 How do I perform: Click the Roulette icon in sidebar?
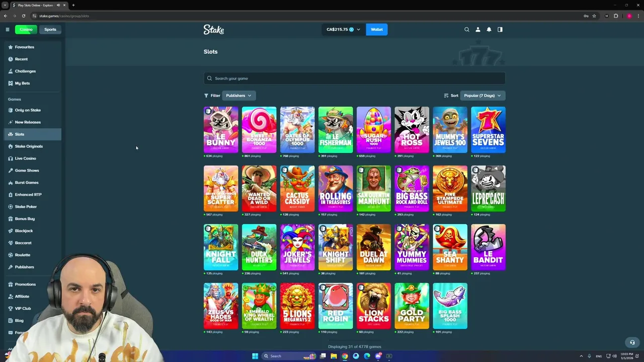click(x=11, y=255)
